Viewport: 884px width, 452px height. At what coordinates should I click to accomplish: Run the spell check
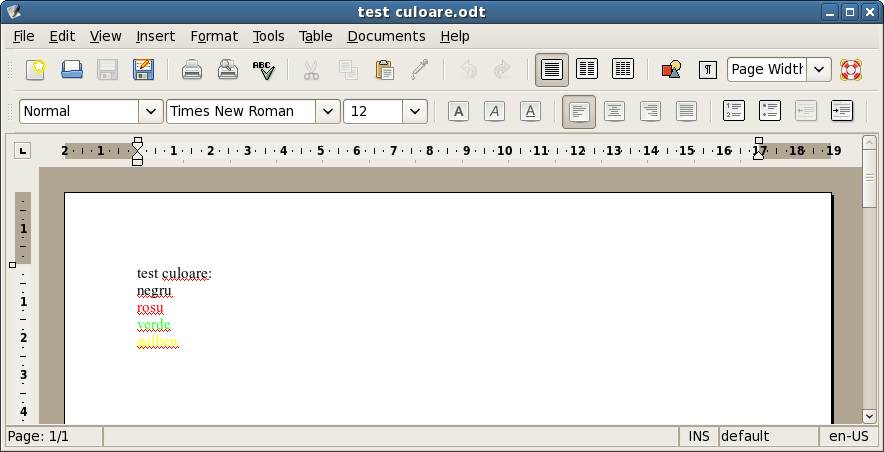point(263,70)
